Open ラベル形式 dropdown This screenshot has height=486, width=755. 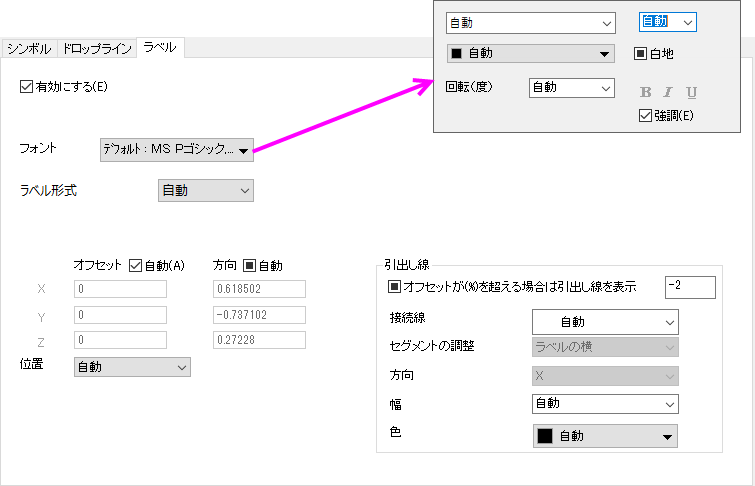pos(206,191)
